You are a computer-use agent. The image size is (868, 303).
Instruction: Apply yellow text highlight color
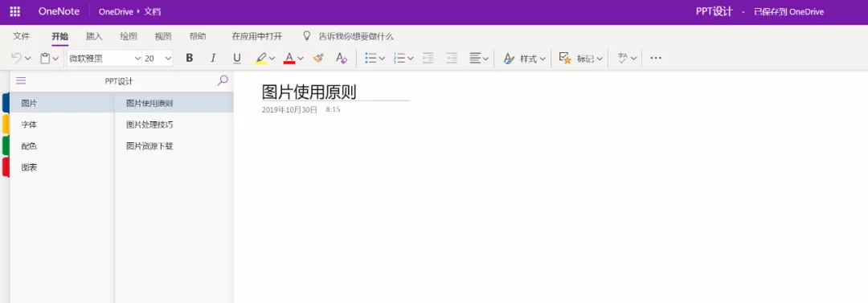[x=260, y=58]
